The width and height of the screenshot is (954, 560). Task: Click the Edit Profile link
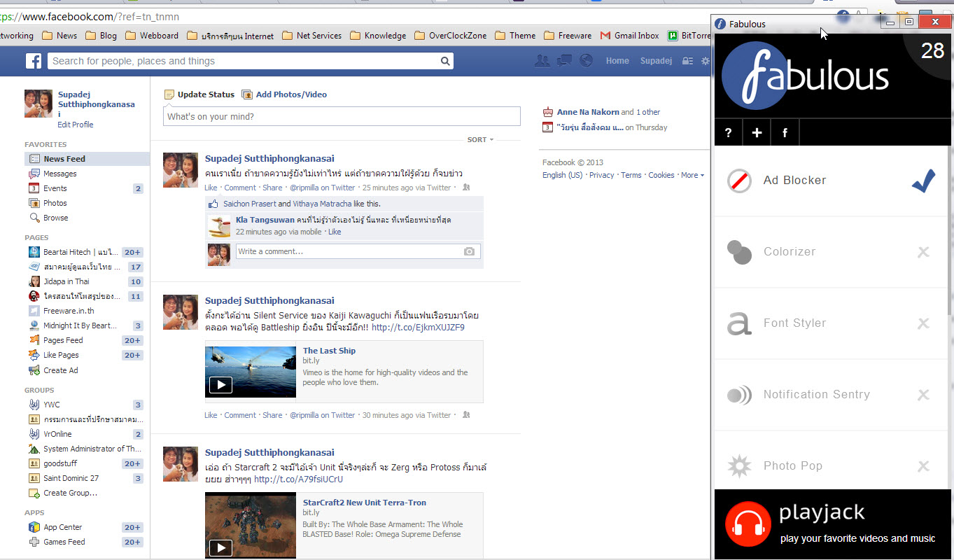[x=75, y=125]
